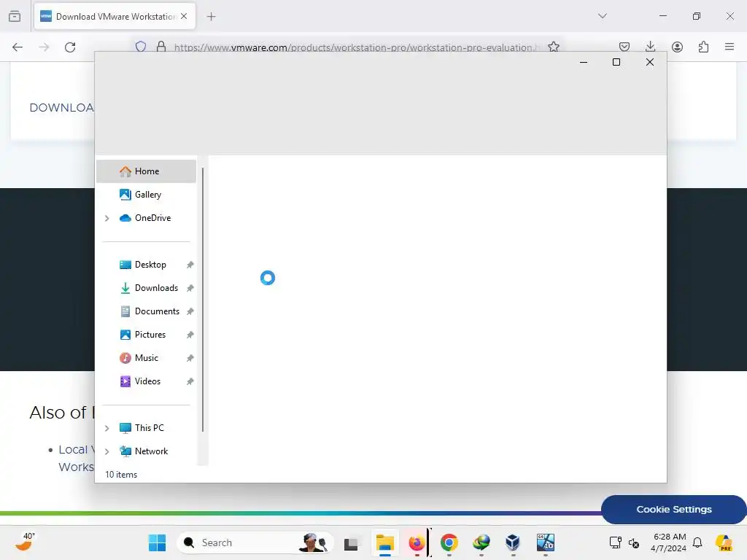
Task: Open Firefox tracking protection shield
Action: (x=141, y=47)
